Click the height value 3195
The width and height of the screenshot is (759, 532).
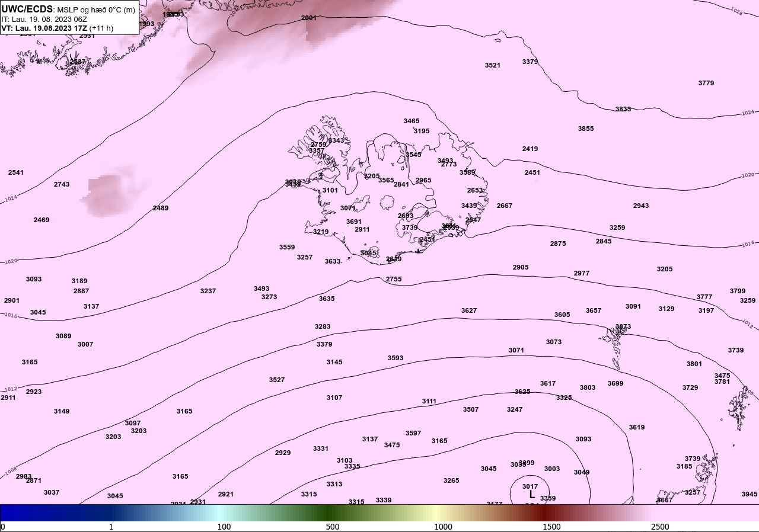tap(422, 131)
